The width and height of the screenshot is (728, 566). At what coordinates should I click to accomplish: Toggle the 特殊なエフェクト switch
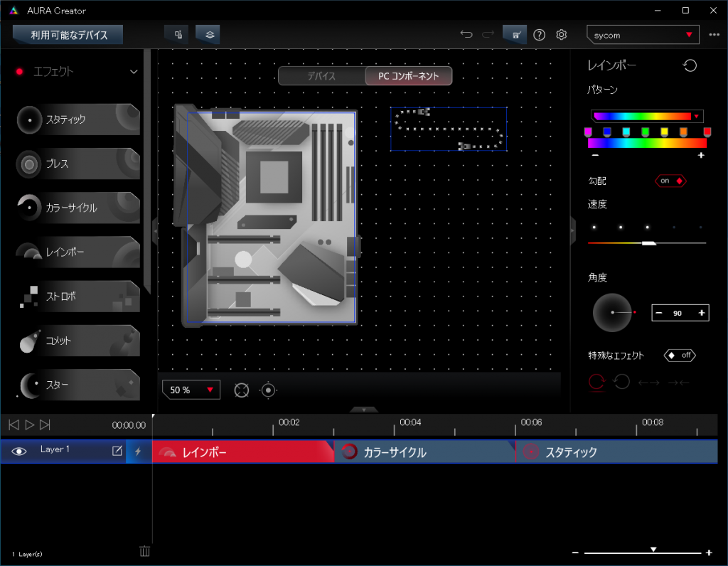click(x=680, y=356)
